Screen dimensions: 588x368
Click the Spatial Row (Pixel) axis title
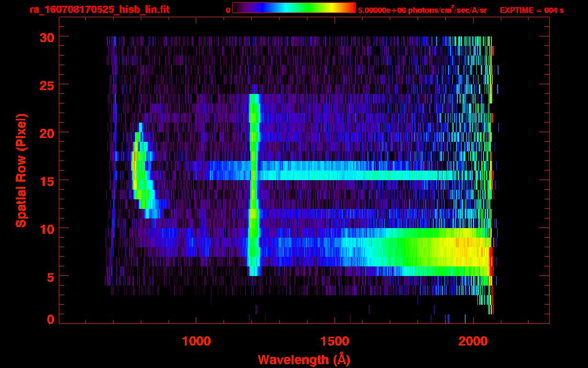point(21,171)
